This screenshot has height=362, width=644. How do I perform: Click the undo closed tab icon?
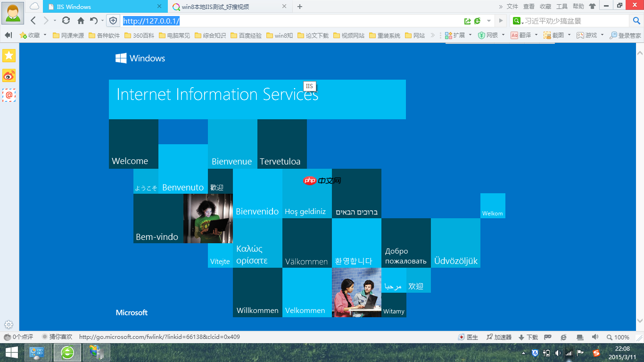pyautogui.click(x=94, y=21)
